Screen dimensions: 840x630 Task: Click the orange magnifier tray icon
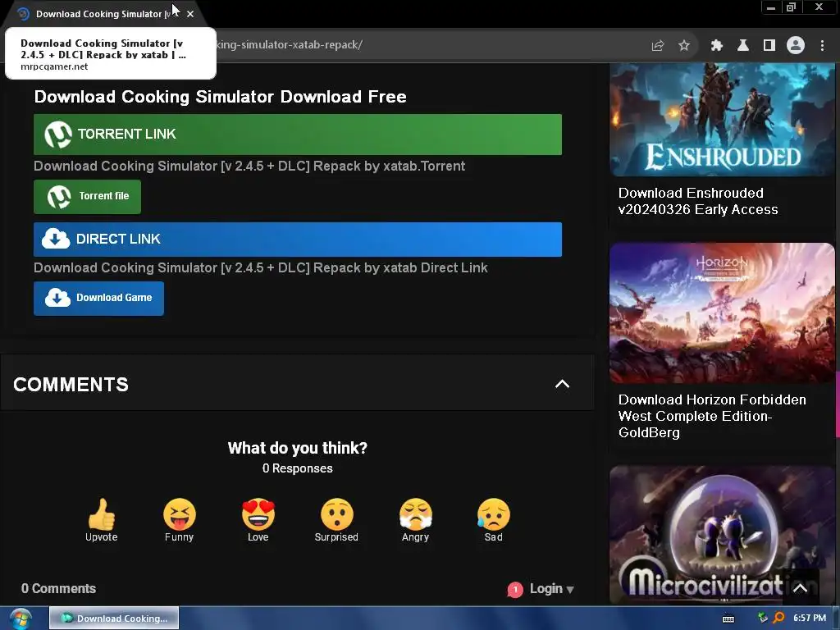pos(779,619)
